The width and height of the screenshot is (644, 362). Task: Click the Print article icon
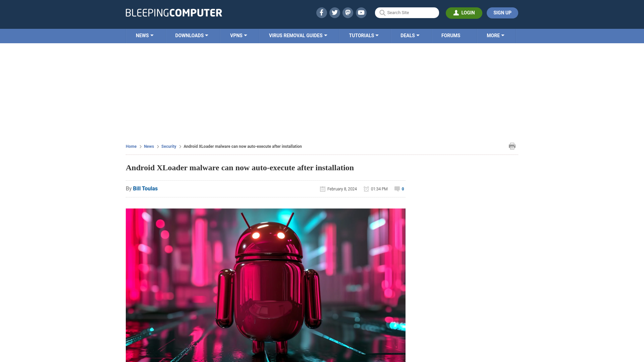[512, 146]
